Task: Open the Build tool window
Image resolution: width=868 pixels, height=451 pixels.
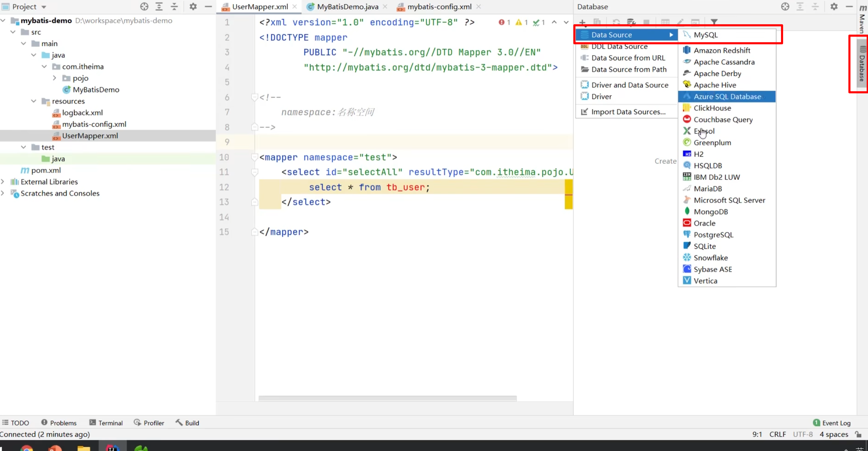Action: [x=188, y=423]
